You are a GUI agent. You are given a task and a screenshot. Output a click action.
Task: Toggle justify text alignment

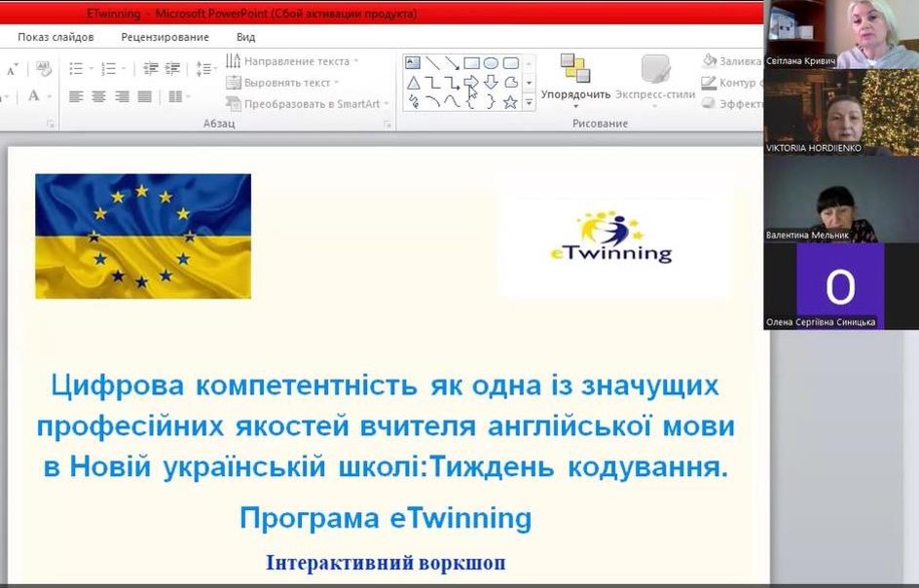[x=144, y=96]
